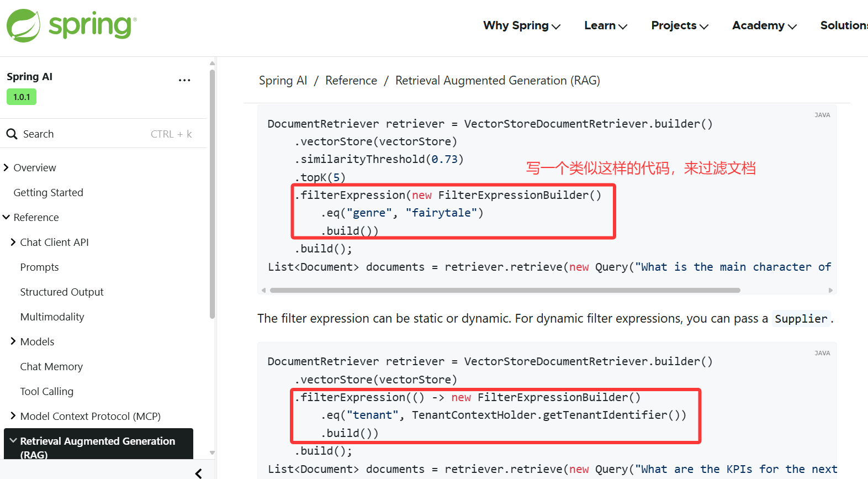Viewport: 868px width, 479px height.
Task: Click the code block's left scroll arrow
Action: [263, 290]
